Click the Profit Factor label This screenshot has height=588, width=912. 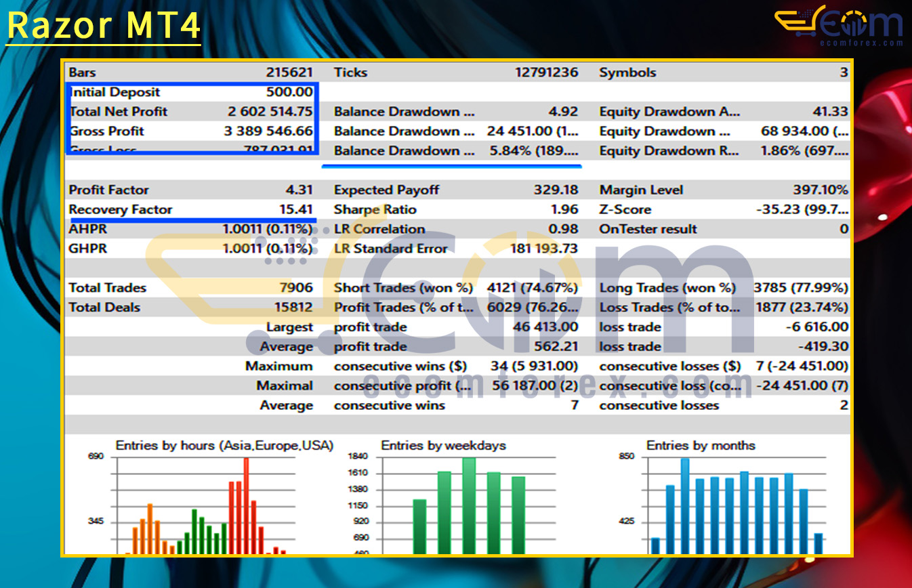109,190
